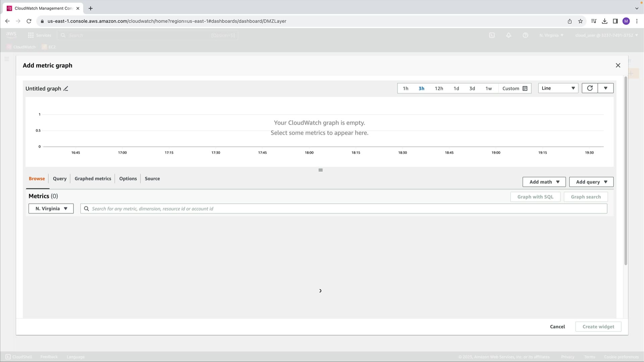Open the calendar icon for Custom range
Viewport: 644px width, 362px height.
(525, 88)
